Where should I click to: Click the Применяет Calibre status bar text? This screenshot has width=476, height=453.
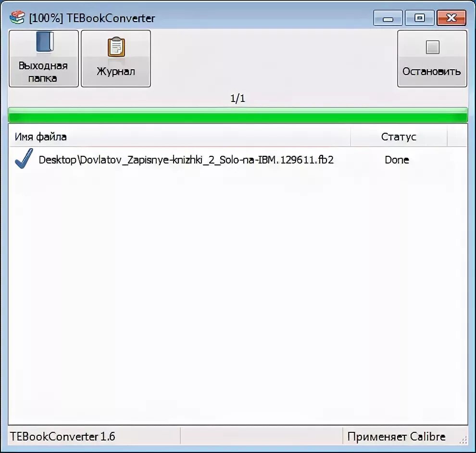click(396, 436)
